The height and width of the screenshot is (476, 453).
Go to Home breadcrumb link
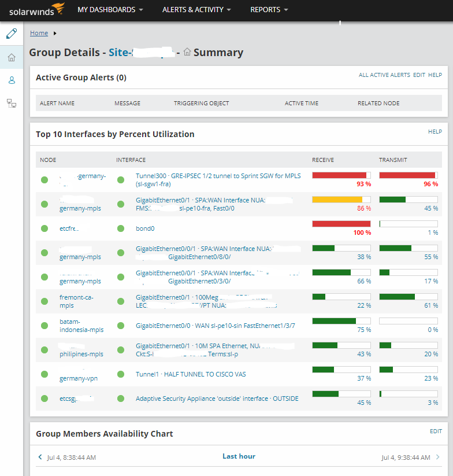pyautogui.click(x=39, y=33)
